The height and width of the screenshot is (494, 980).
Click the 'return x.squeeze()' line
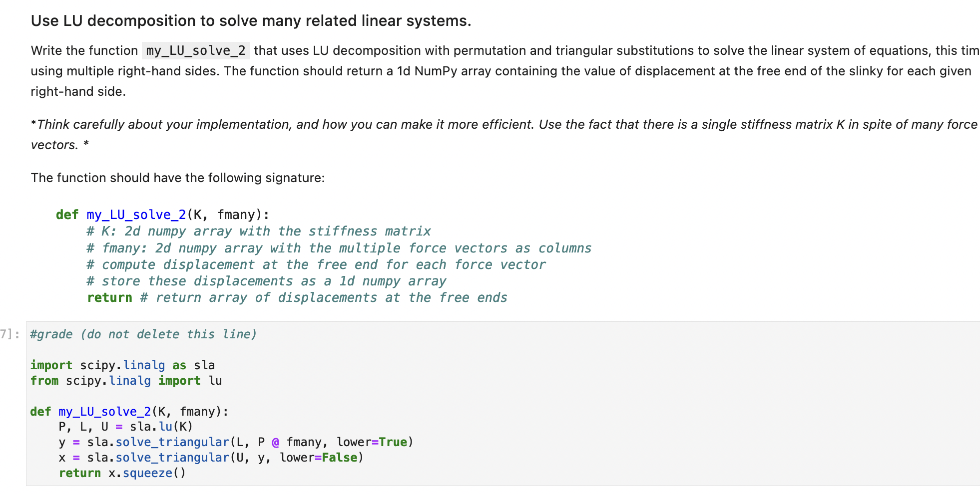(122, 473)
